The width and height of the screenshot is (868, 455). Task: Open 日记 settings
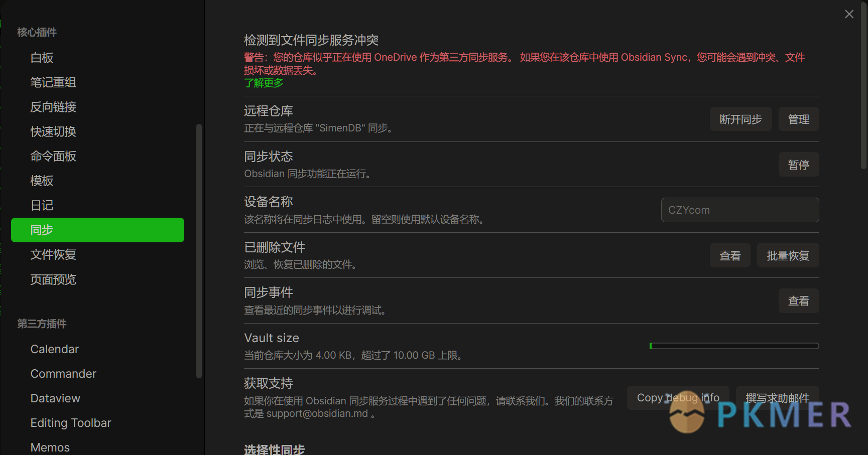(97, 205)
